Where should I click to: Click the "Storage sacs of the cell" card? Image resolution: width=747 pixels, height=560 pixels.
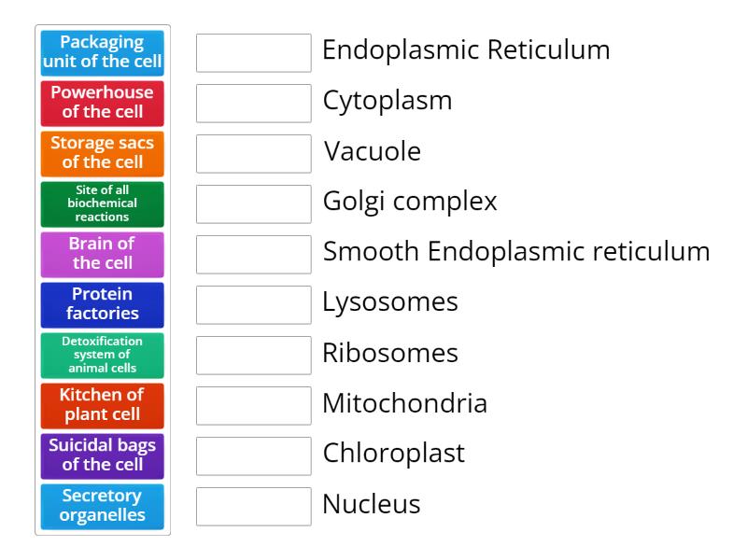click(102, 154)
